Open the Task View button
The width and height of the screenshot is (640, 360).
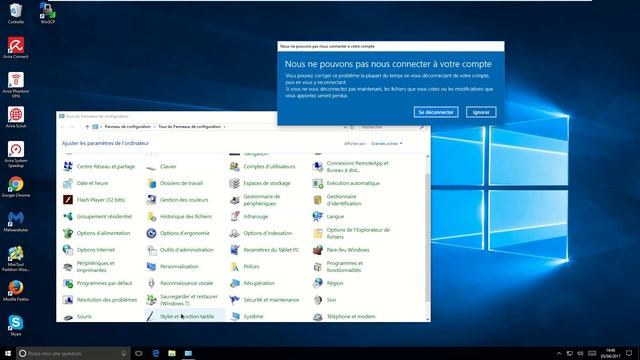tap(139, 353)
